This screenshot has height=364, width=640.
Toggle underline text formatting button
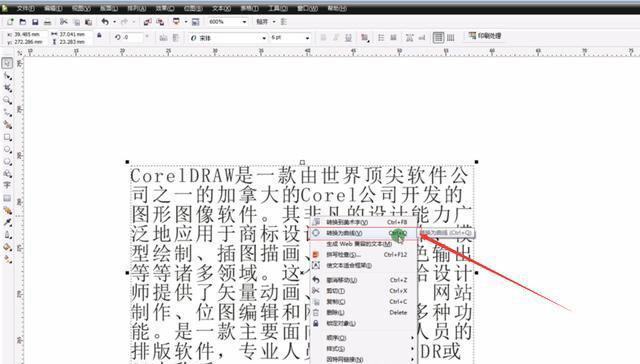pyautogui.click(x=348, y=38)
